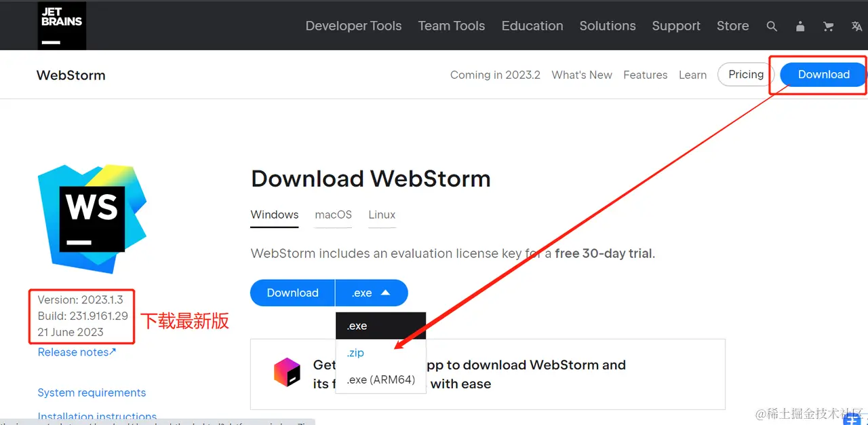Image resolution: width=868 pixels, height=425 pixels.
Task: Open the Support menu
Action: [676, 26]
